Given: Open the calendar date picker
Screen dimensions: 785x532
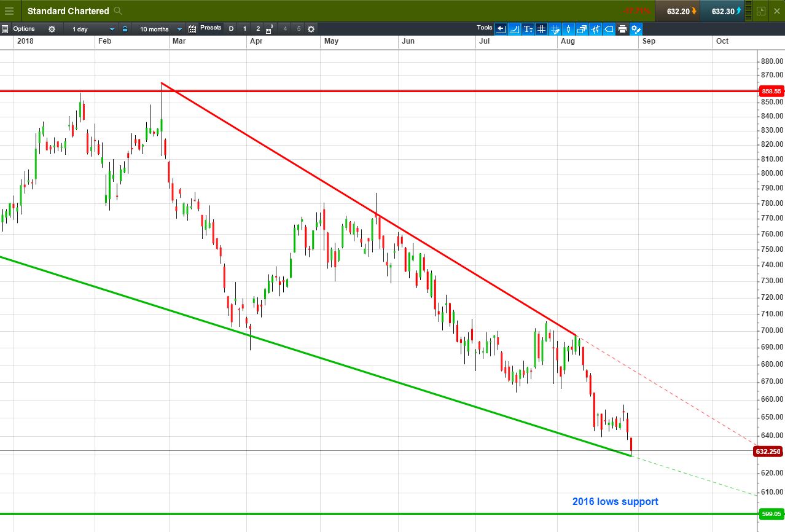Looking at the screenshot, I should 192,29.
